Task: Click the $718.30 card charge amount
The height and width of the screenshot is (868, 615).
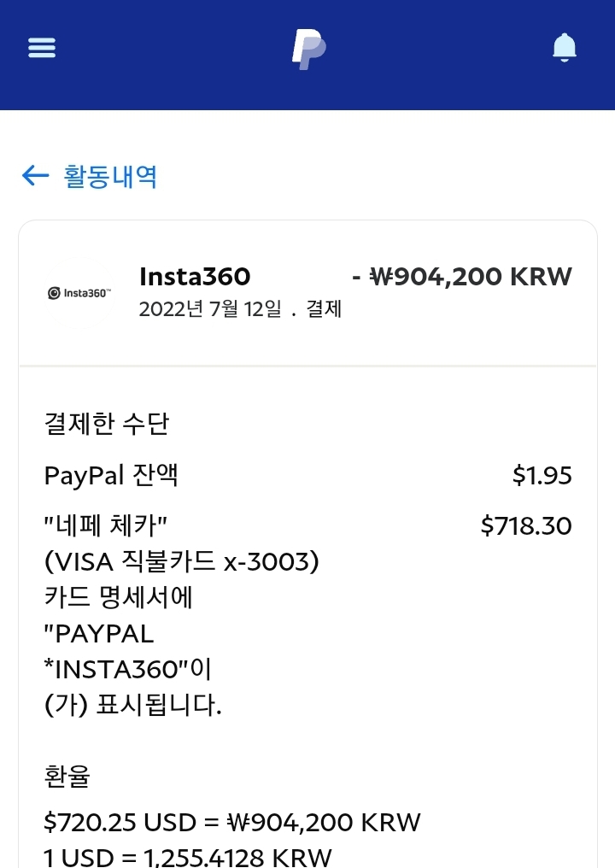Action: [x=526, y=525]
